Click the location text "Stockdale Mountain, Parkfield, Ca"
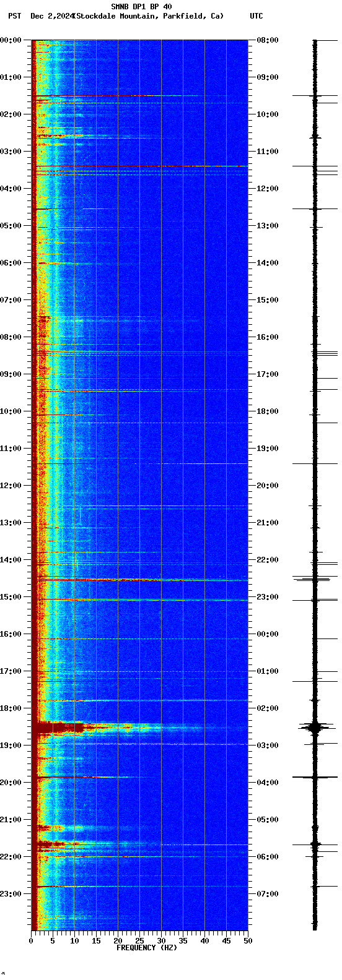The height and width of the screenshot is (980, 342). click(149, 16)
